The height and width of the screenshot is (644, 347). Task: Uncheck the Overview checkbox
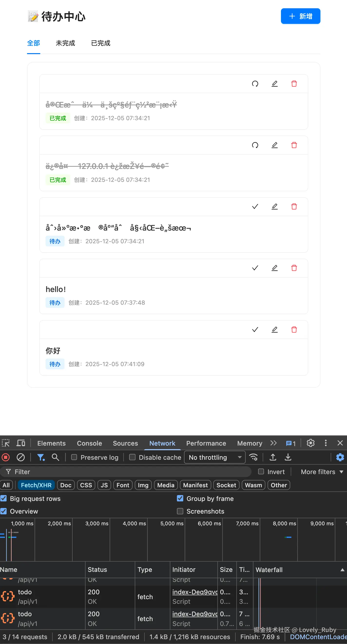coord(3,511)
